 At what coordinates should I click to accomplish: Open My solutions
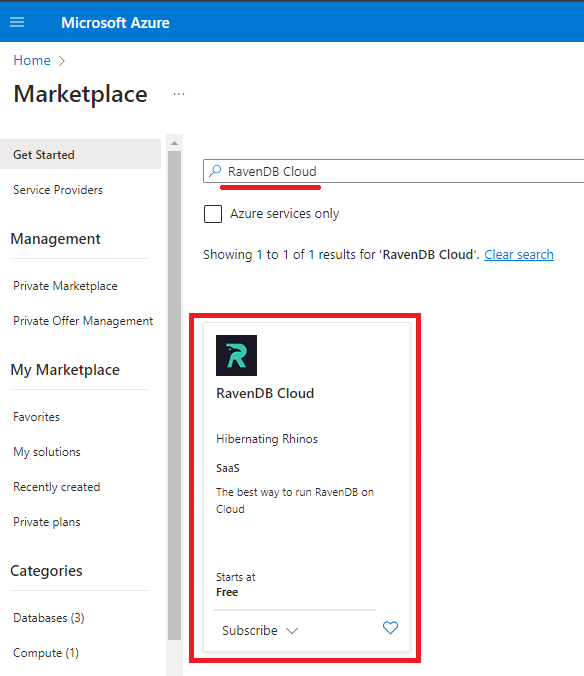(x=47, y=452)
